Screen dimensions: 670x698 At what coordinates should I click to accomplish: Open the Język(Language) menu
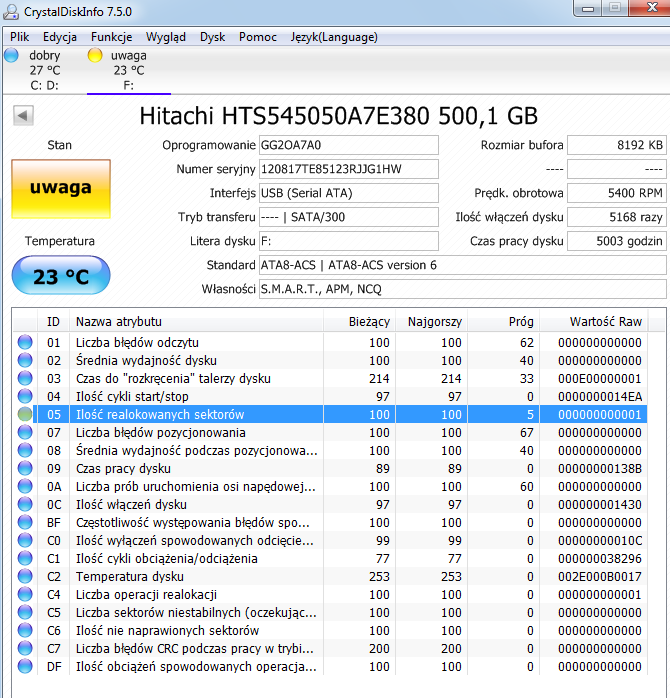(334, 37)
